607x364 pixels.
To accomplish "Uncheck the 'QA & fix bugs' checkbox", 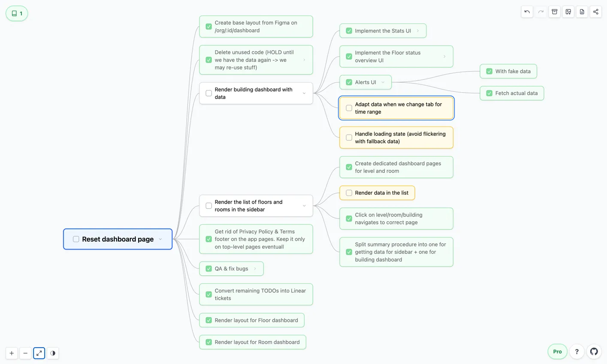I will click(208, 269).
